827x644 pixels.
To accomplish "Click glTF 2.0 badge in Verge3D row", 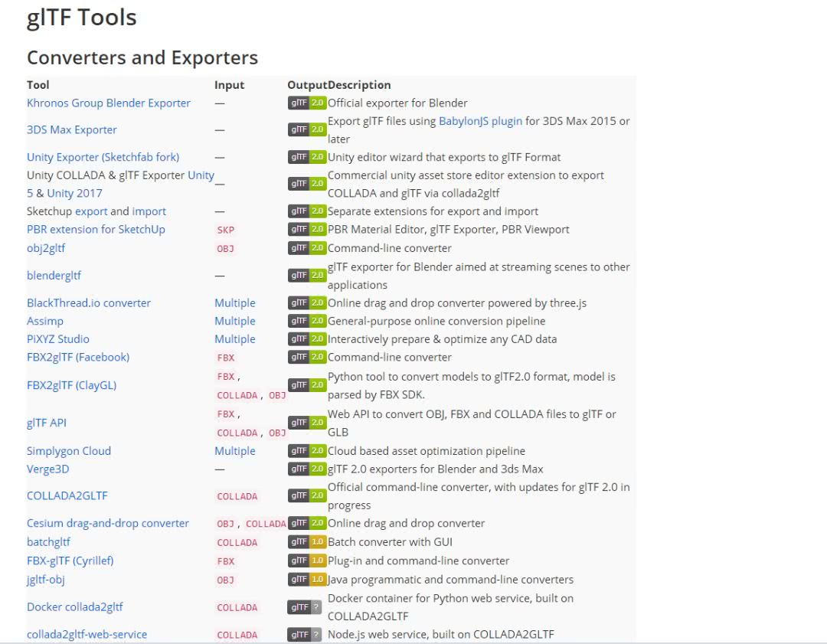I will coord(307,469).
